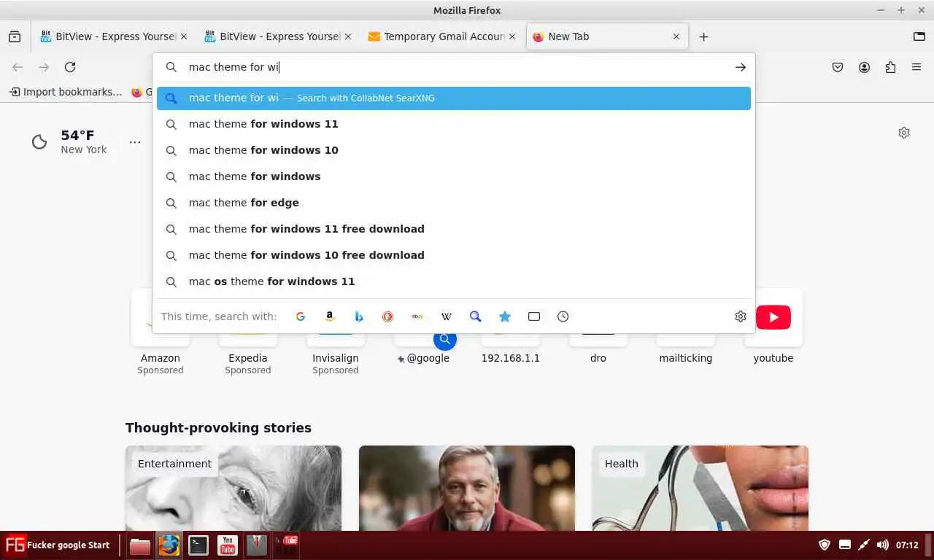
Task: Click the taskbar clock showing 07:12
Action: pyautogui.click(x=907, y=545)
